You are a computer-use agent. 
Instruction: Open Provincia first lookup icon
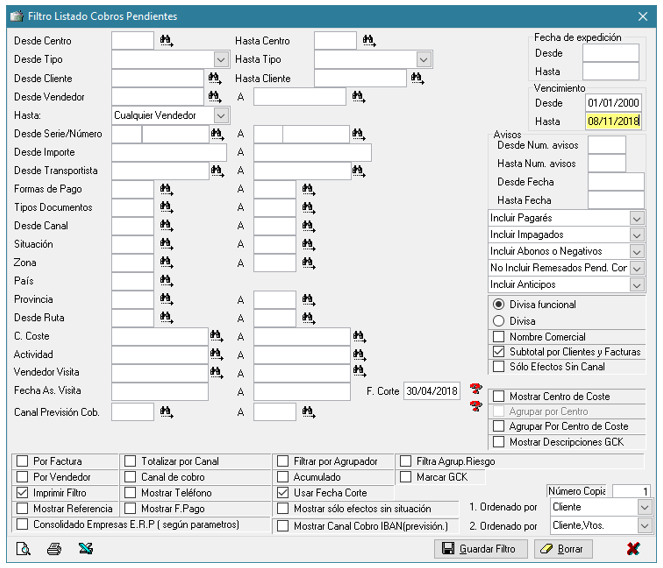pyautogui.click(x=167, y=299)
